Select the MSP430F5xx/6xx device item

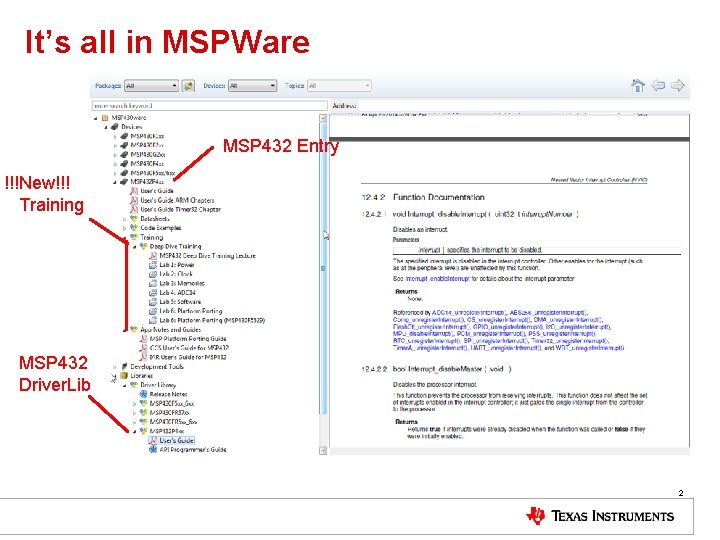(152, 173)
